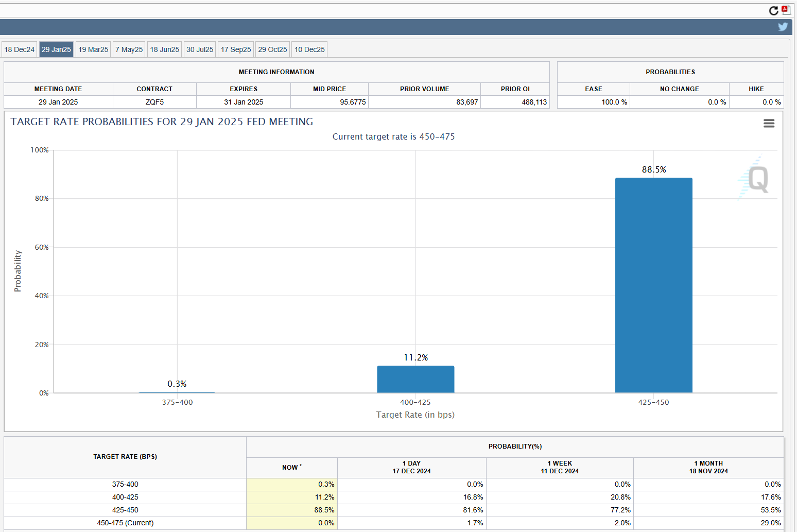Click the prior OI value 488,113
This screenshot has width=797, height=532.
click(534, 102)
